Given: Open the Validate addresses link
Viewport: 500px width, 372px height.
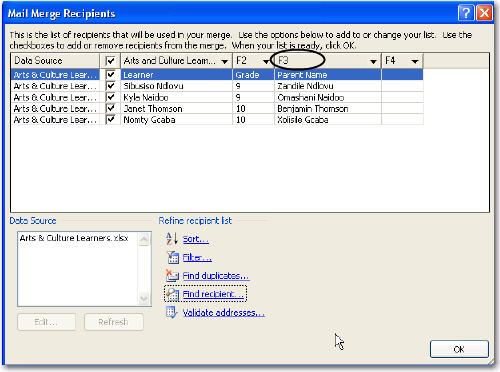Looking at the screenshot, I should [x=224, y=313].
